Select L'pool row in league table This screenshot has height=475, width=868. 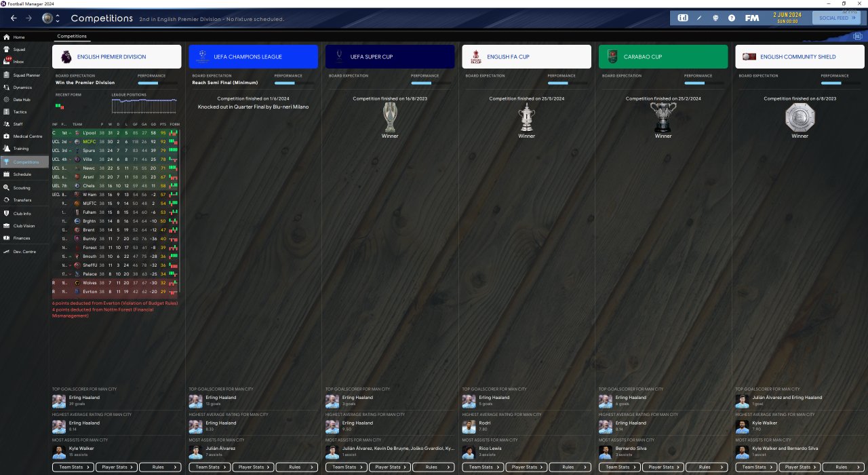click(117, 133)
